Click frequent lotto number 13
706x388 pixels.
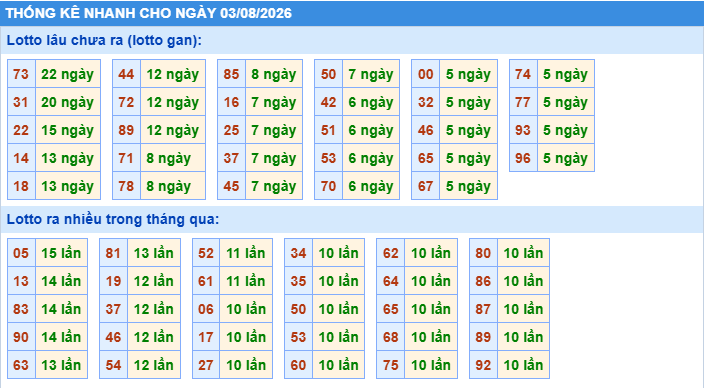pyautogui.click(x=21, y=281)
